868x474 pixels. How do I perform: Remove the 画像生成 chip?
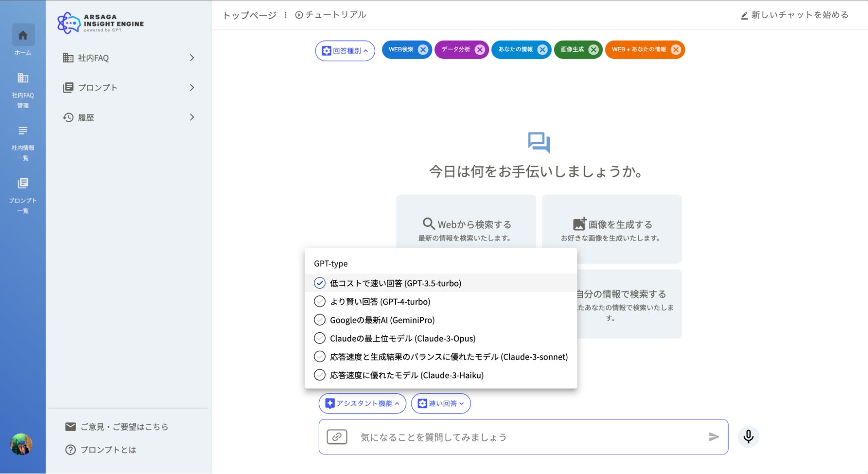pos(593,49)
